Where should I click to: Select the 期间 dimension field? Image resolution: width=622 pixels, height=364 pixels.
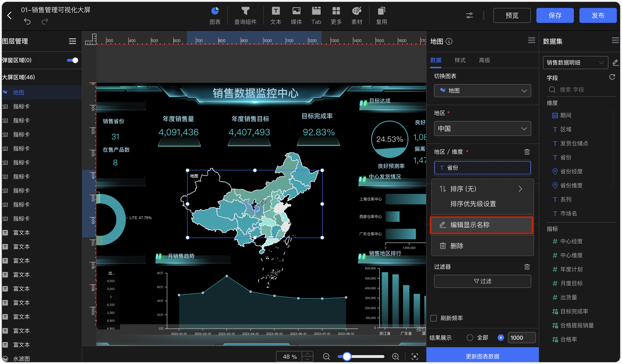click(565, 115)
